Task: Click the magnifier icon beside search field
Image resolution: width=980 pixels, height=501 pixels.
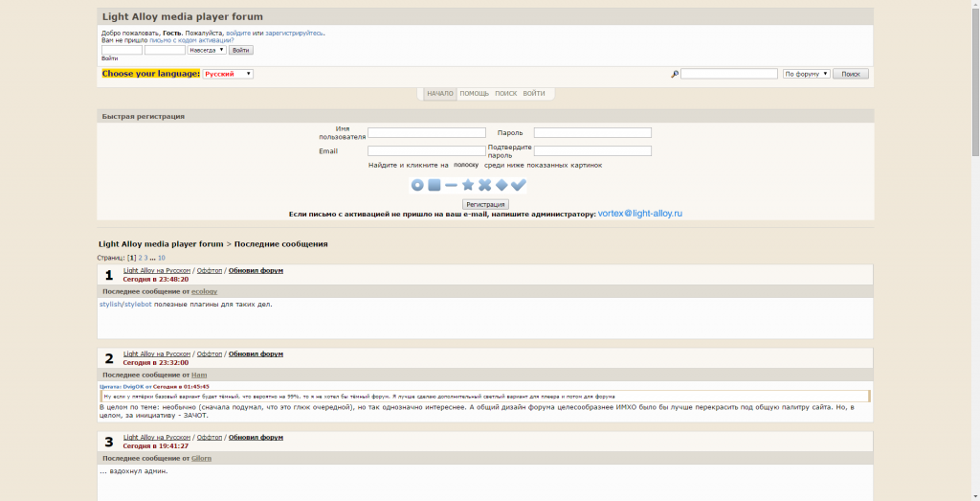Action: pyautogui.click(x=675, y=74)
